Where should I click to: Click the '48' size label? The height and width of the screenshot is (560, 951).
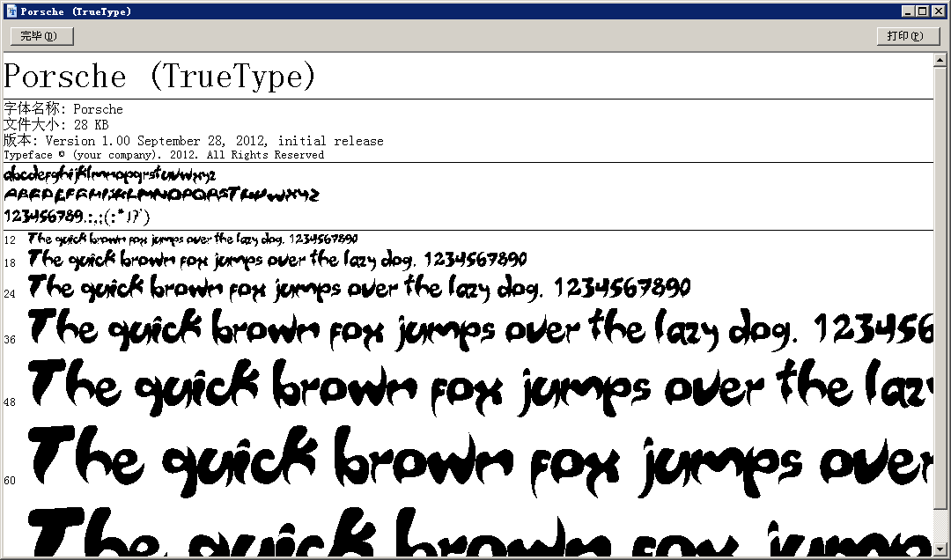pyautogui.click(x=10, y=402)
